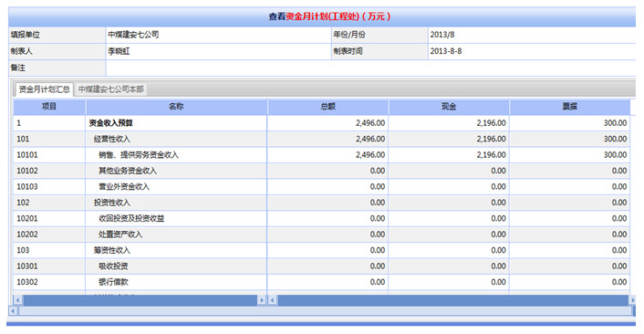Viewport: 644px width, 334px height.
Task: Click the 制表时间 value 2013-8-8
Action: 446,51
